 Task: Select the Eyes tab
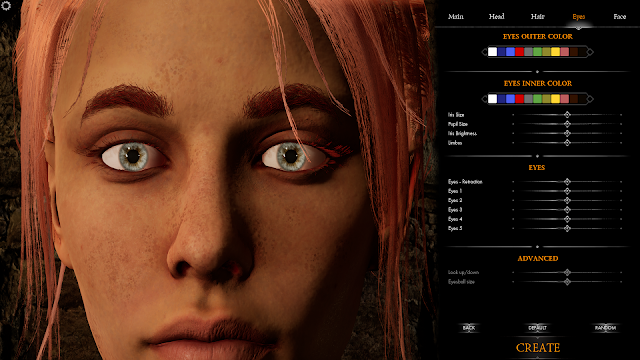579,16
